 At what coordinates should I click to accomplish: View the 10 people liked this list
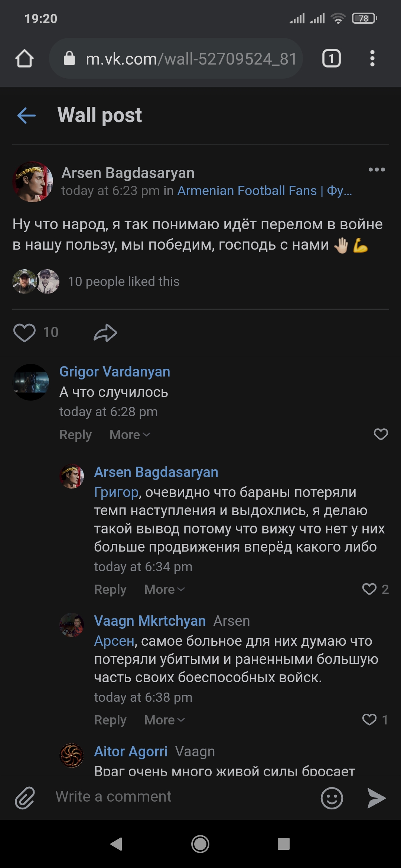[124, 281]
